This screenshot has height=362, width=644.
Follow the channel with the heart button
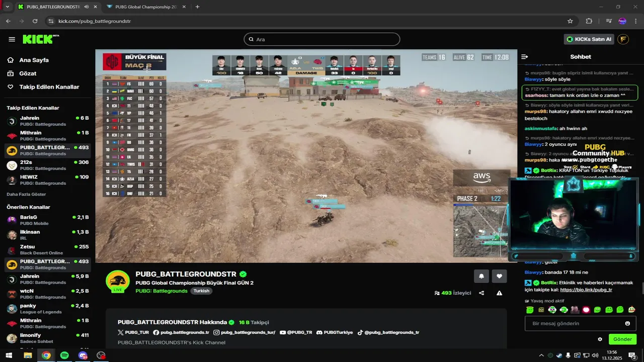pyautogui.click(x=499, y=276)
